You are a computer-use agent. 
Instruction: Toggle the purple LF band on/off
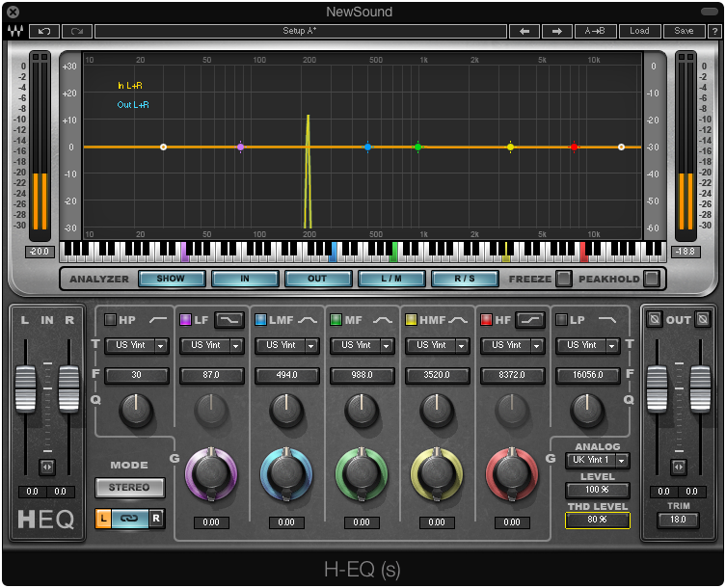[x=185, y=319]
